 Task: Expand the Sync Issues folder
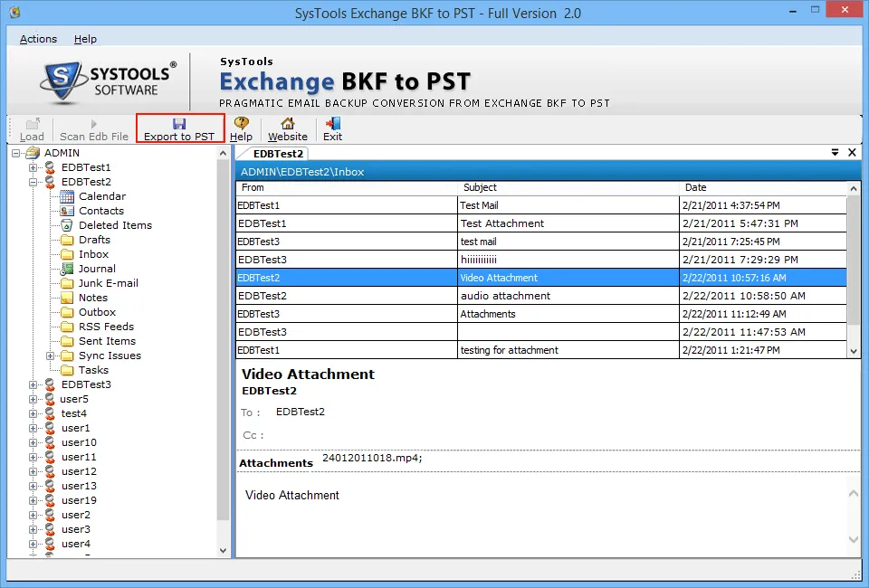(51, 356)
